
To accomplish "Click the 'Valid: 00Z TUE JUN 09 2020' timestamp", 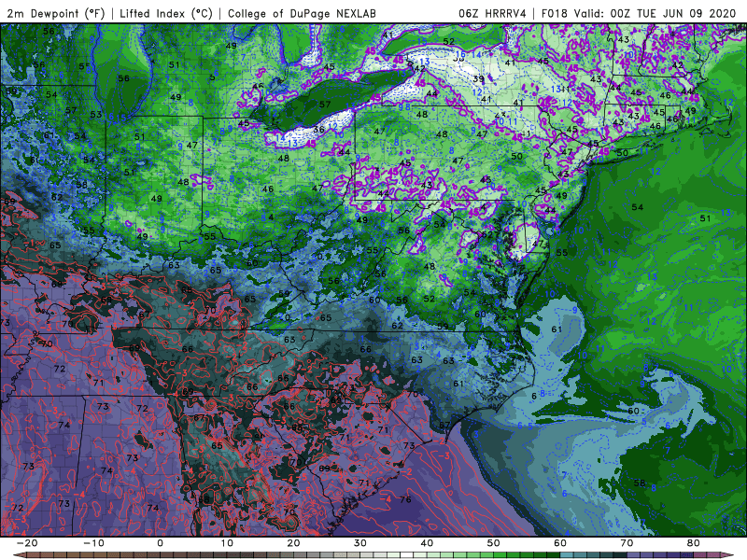I will 655,14.
